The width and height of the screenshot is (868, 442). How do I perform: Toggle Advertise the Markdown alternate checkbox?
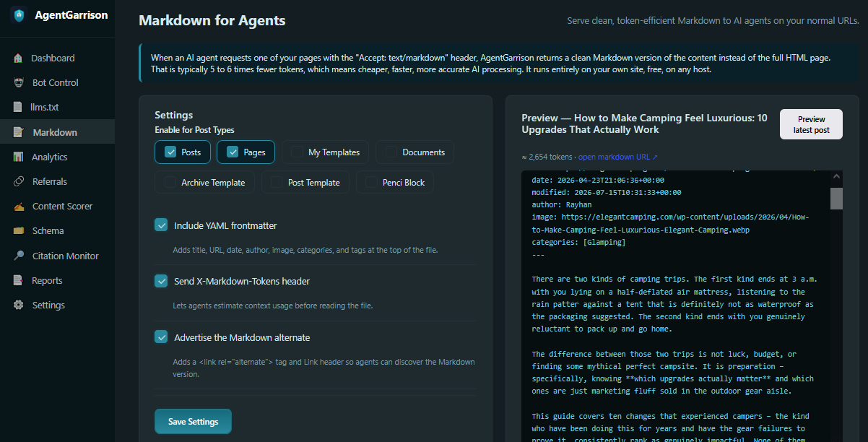[161, 337]
